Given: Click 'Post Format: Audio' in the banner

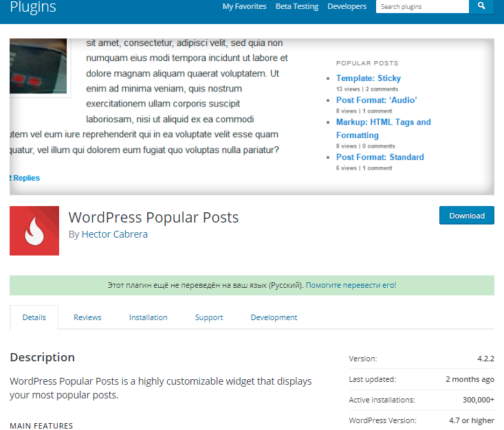Looking at the screenshot, I should click(x=376, y=100).
